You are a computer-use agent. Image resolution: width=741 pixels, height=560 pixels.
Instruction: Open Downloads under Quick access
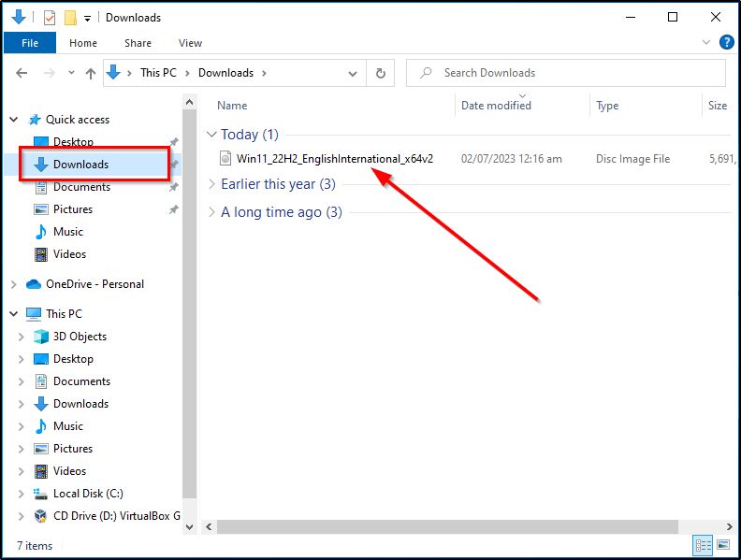pyautogui.click(x=80, y=165)
